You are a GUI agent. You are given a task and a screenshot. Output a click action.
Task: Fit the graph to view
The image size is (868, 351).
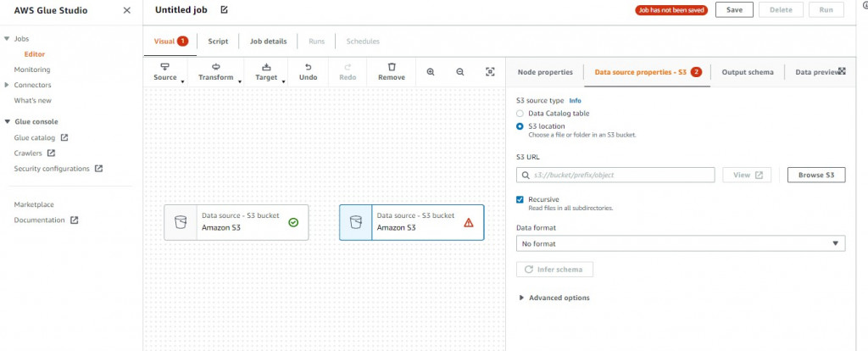pyautogui.click(x=490, y=72)
